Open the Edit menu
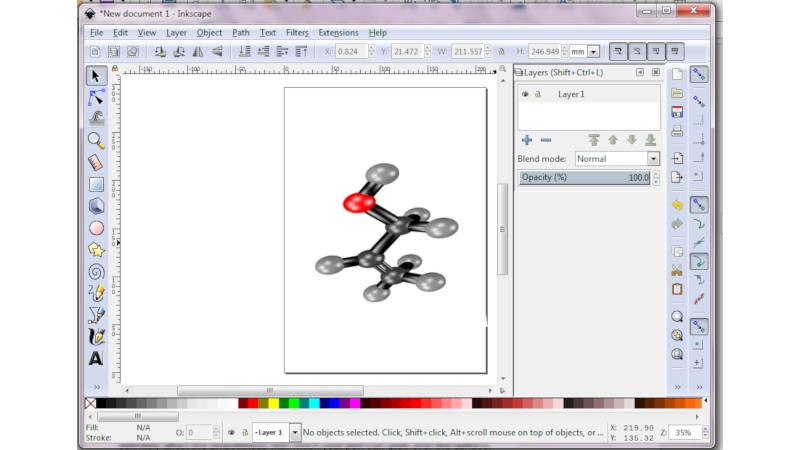The height and width of the screenshot is (450, 800). click(x=120, y=33)
